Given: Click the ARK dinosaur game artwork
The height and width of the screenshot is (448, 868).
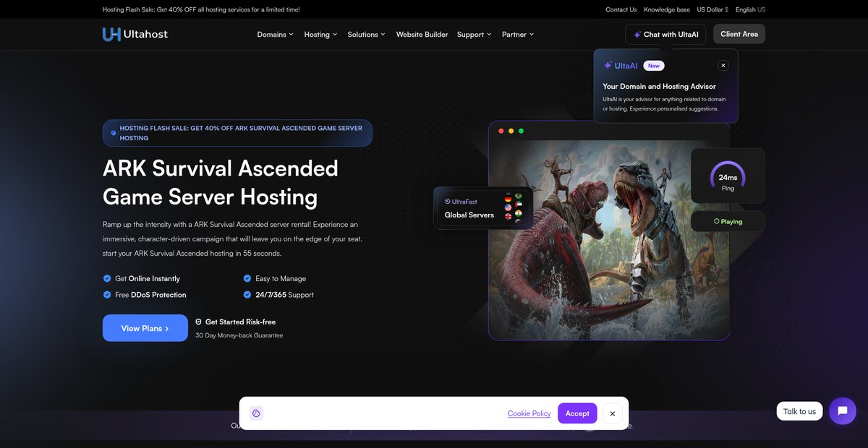Looking at the screenshot, I should tap(609, 239).
